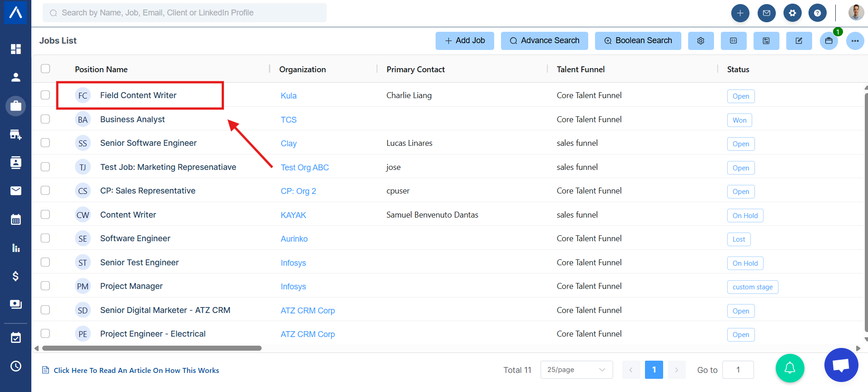Select the Field Content Writer checkbox
This screenshot has width=868, height=392.
pyautogui.click(x=45, y=95)
